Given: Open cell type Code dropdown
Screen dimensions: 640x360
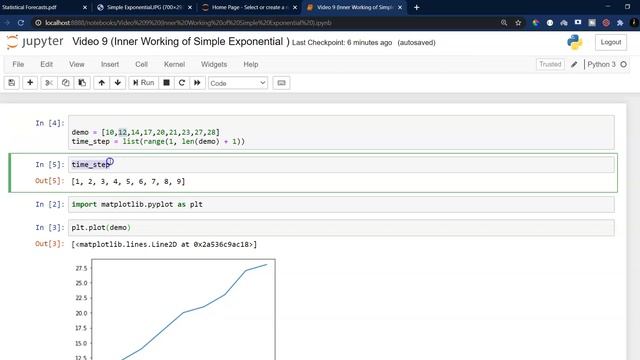Looking at the screenshot, I should [238, 83].
